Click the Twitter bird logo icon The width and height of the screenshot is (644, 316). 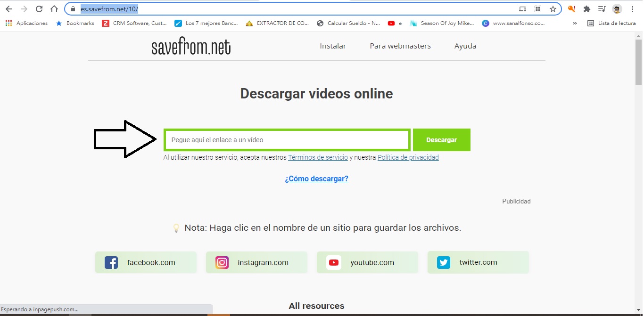[444, 262]
